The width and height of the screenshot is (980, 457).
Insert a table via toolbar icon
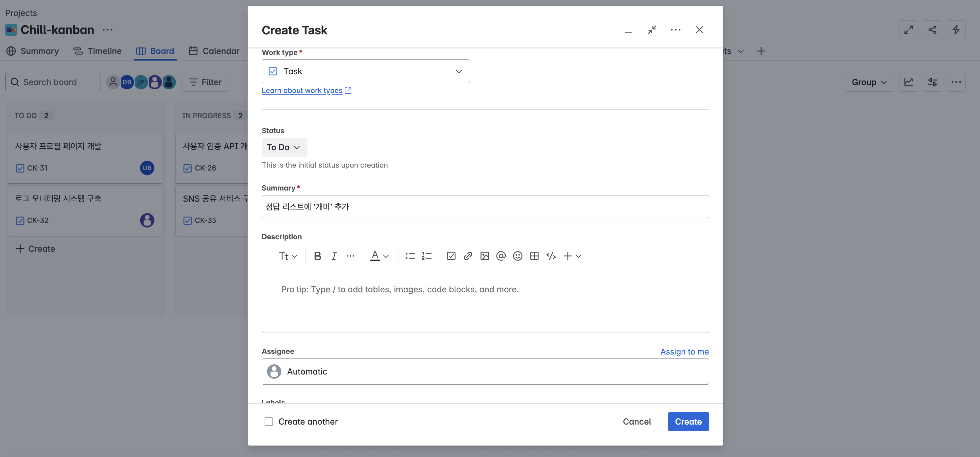click(534, 256)
